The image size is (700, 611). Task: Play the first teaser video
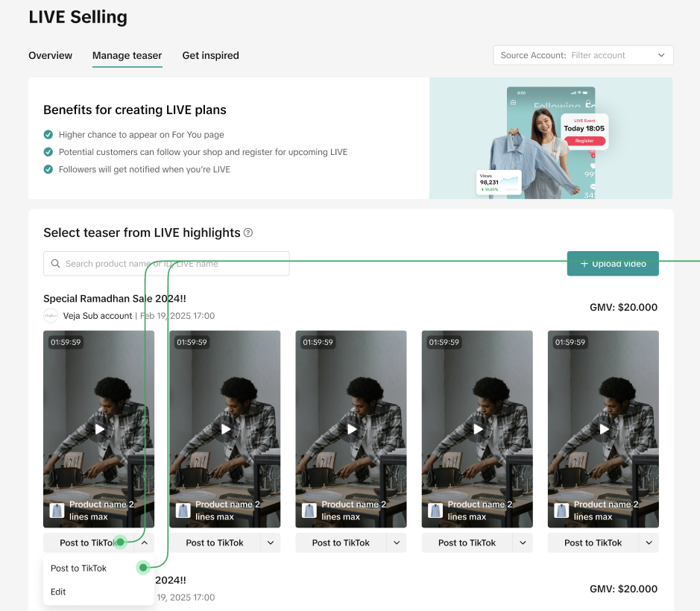click(99, 429)
